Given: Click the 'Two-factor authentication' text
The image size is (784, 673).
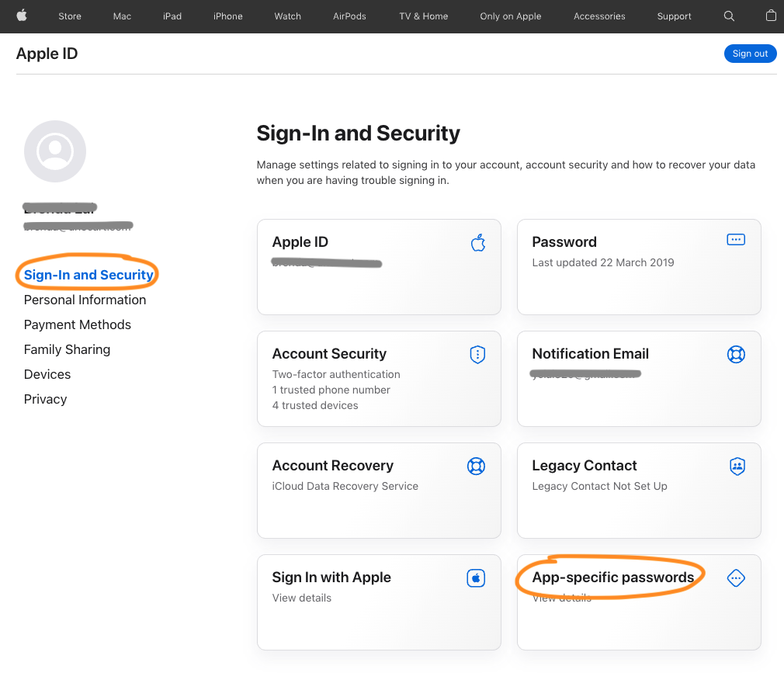Looking at the screenshot, I should pos(336,374).
